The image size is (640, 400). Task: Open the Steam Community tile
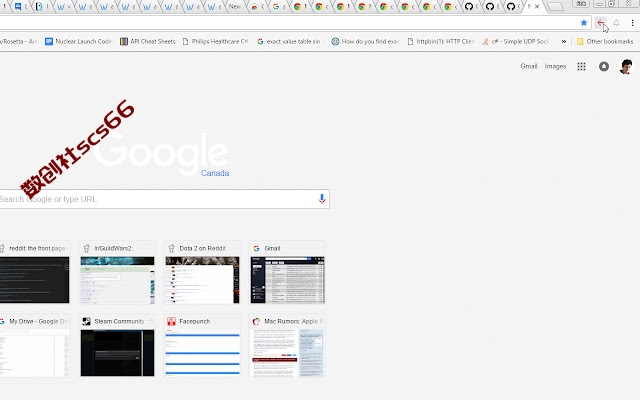117,345
